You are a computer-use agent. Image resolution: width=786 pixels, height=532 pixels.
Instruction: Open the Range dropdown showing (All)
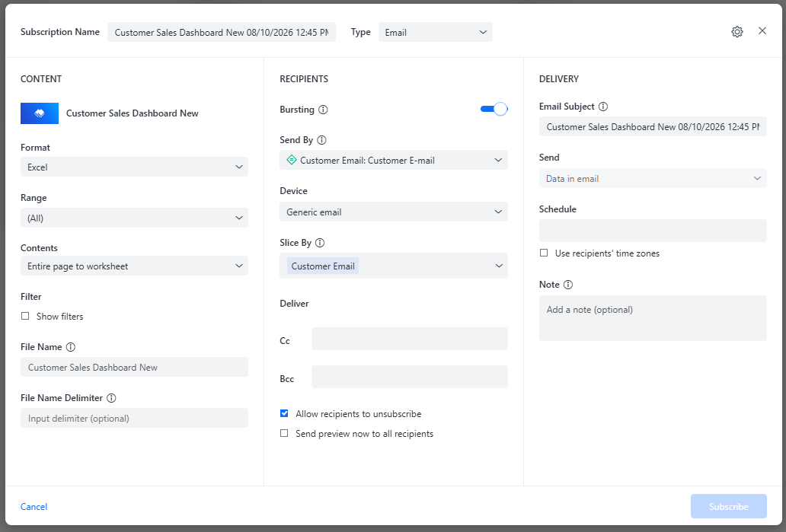tap(134, 218)
